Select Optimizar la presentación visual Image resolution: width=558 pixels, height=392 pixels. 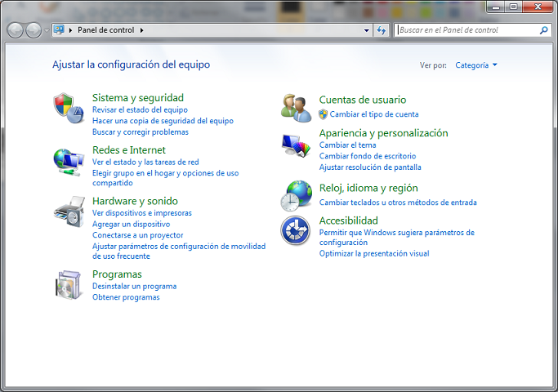(x=374, y=254)
